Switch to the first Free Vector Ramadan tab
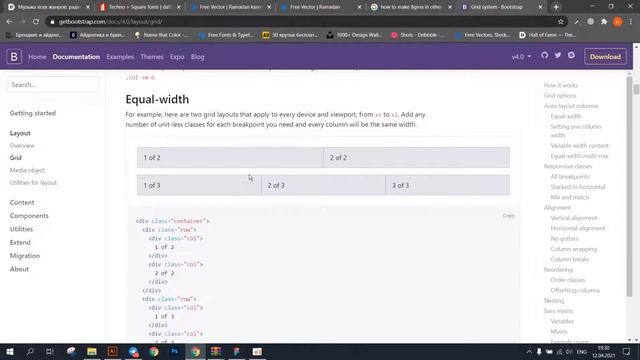The width and height of the screenshot is (640, 360). point(231,7)
